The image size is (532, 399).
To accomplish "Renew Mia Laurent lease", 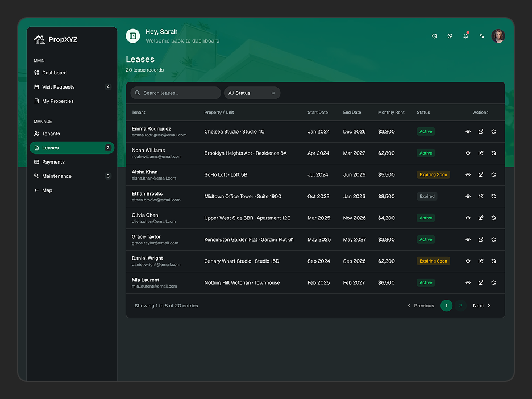I will point(494,282).
